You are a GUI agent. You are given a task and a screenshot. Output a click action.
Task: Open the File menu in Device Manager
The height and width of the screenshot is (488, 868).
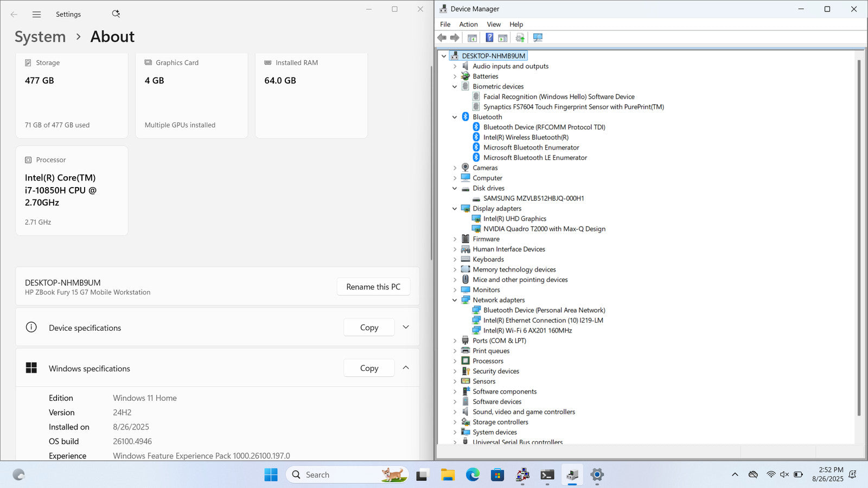(x=445, y=24)
